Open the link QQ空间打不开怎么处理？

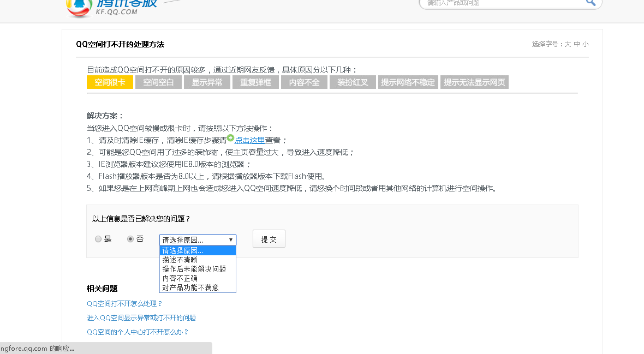[x=125, y=303]
